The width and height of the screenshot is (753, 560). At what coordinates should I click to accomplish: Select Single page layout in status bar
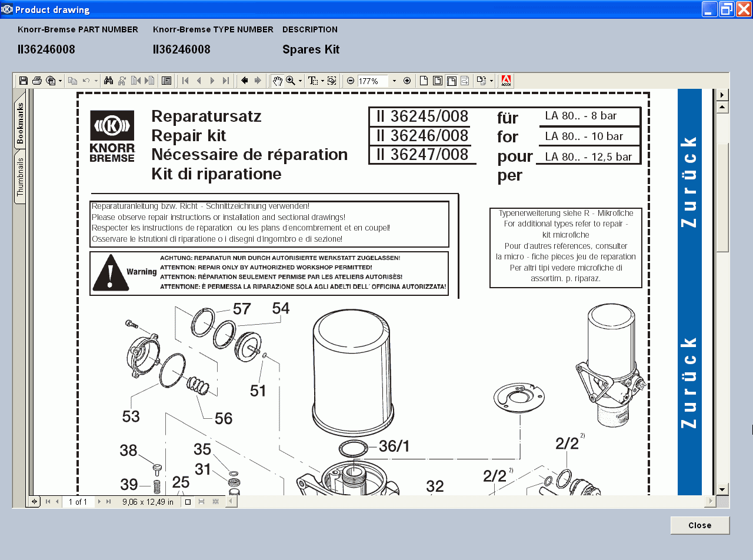click(188, 502)
